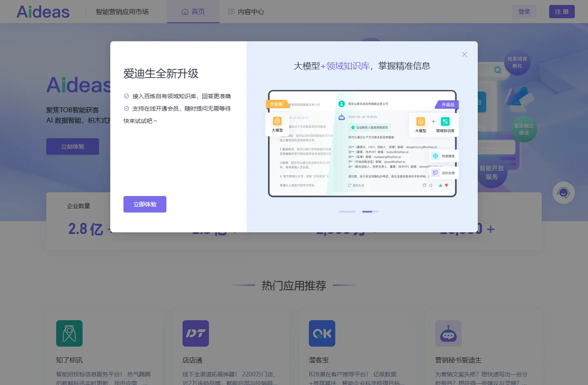This screenshot has width=588, height=385.
Task: Open the customer service chat icon
Action: 564,193
